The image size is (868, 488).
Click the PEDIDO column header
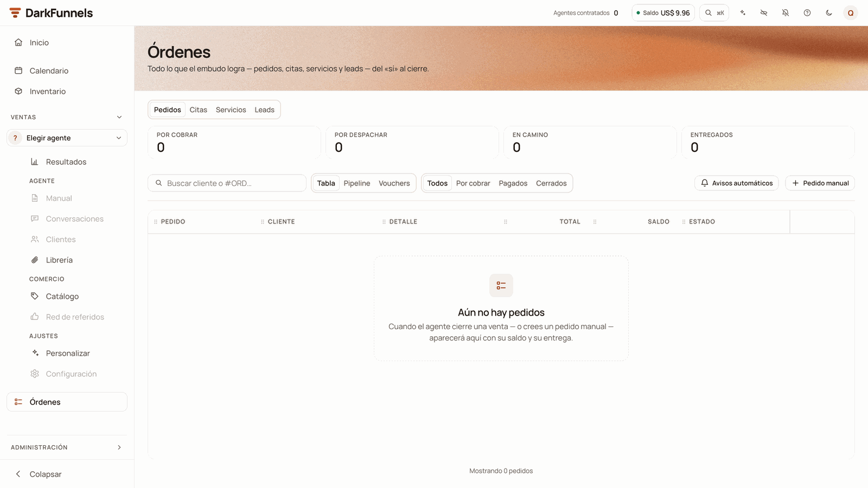[x=173, y=222]
